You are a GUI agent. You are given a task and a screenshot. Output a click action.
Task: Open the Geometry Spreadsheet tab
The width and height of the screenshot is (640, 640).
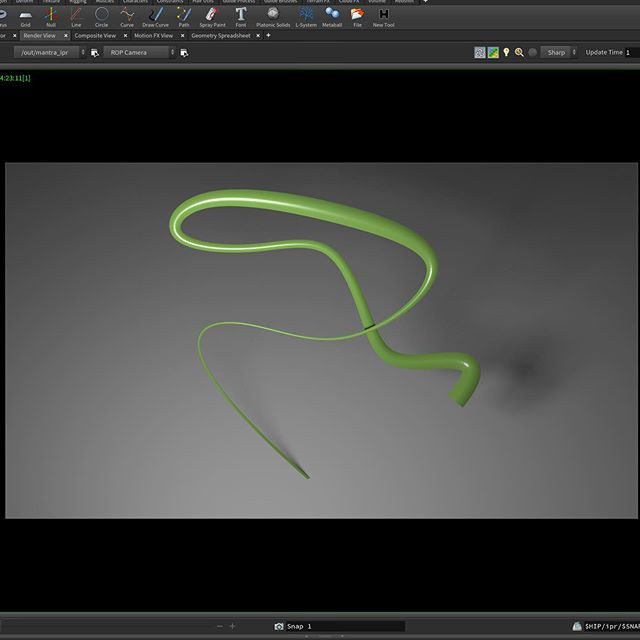[x=222, y=35]
